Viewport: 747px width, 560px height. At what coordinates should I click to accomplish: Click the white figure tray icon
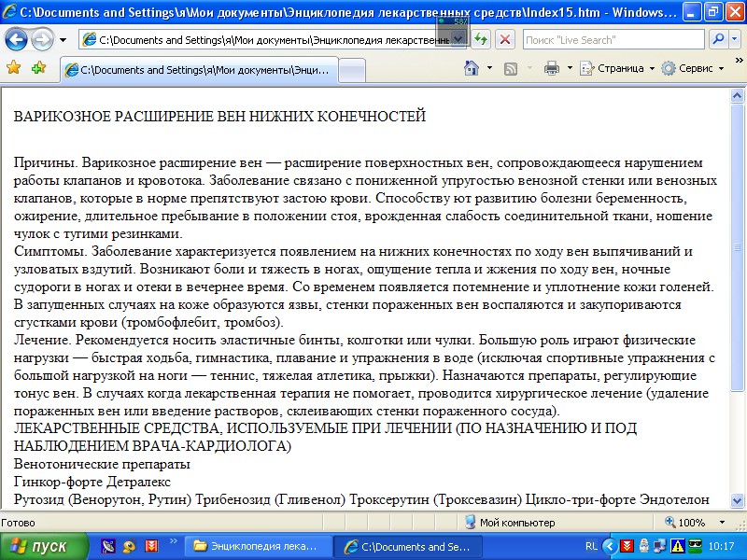point(643,546)
